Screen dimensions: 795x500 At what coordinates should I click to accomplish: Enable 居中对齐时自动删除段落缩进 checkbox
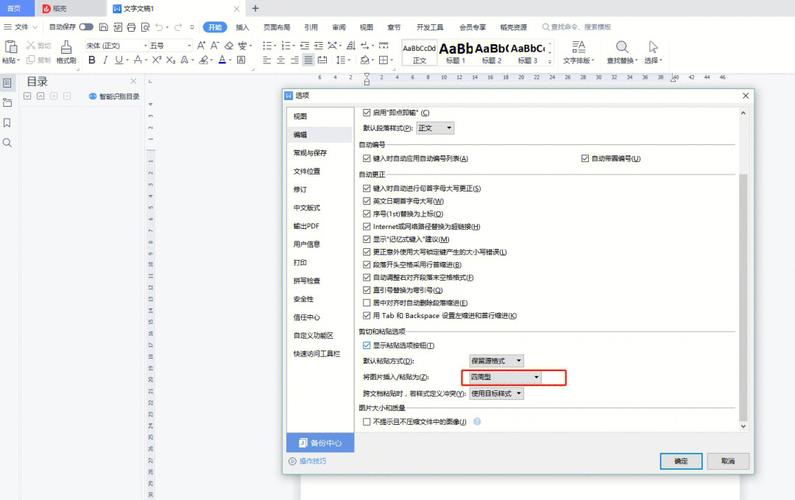coord(367,303)
